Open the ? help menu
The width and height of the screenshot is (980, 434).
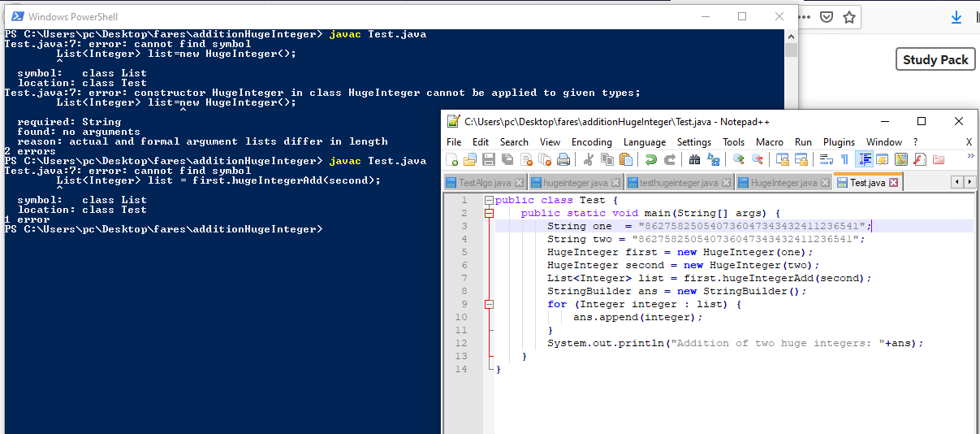(x=915, y=141)
